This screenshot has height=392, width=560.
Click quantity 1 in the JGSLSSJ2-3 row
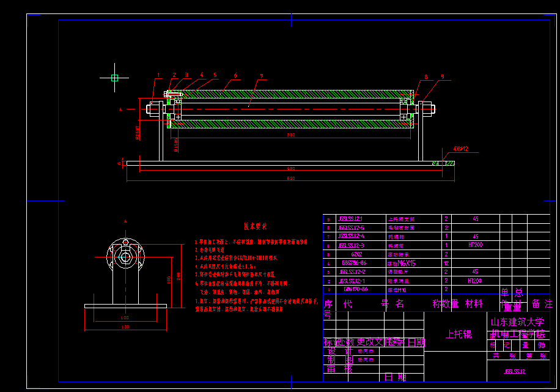tap(446, 245)
